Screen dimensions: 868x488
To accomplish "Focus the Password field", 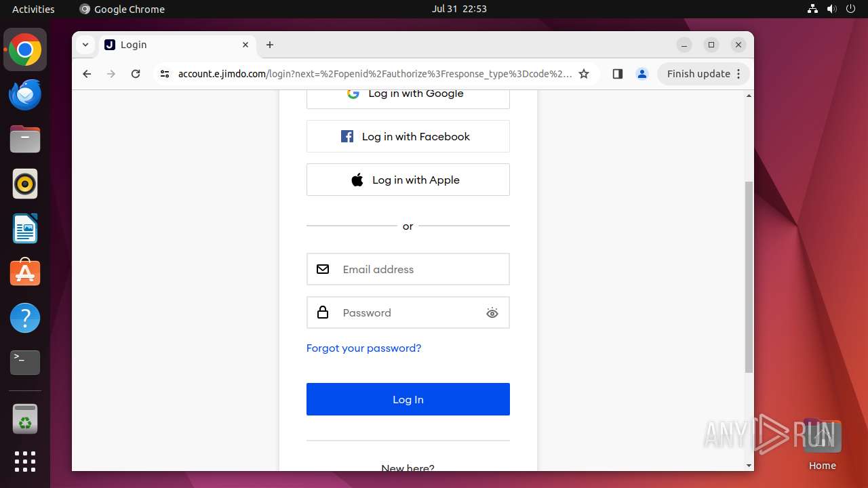I will click(x=408, y=312).
